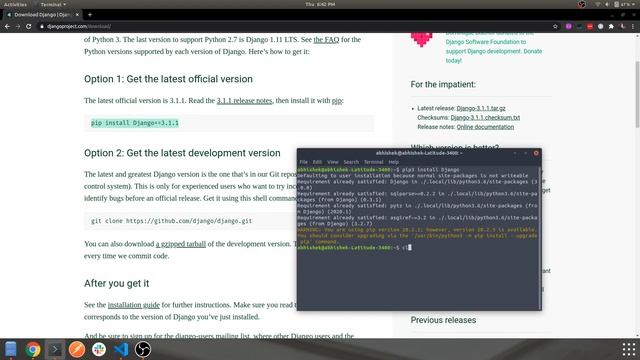Click the pixel heart donation image
Image resolution: width=640 pixels, height=360 pixels.
click(x=421, y=40)
